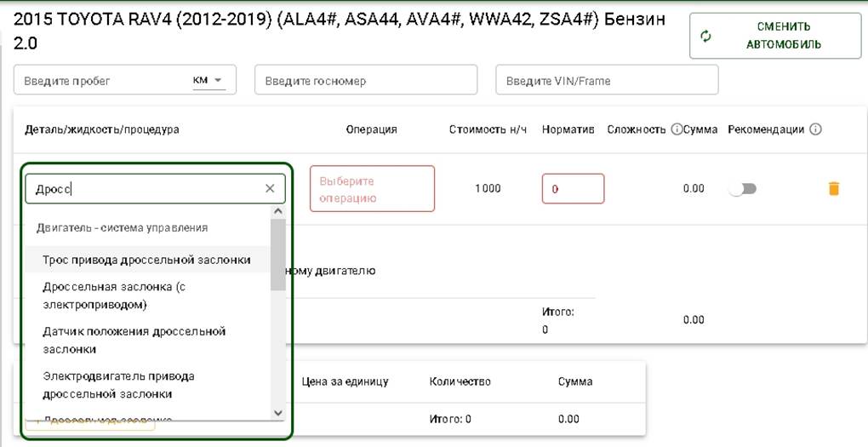Click the Сменить автомобиль button
868x447 pixels.
pos(775,36)
